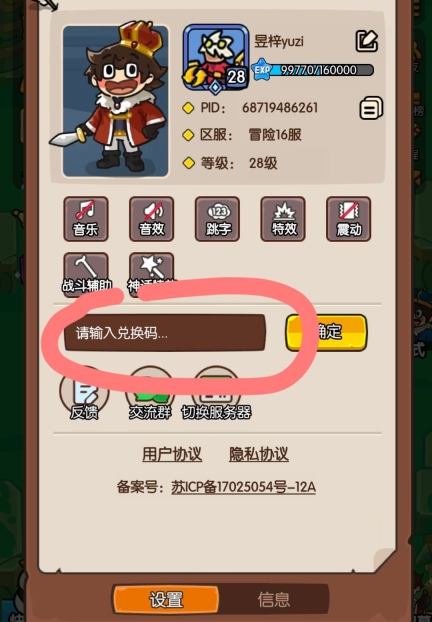Open the 交流群 community group icon

pos(150,394)
